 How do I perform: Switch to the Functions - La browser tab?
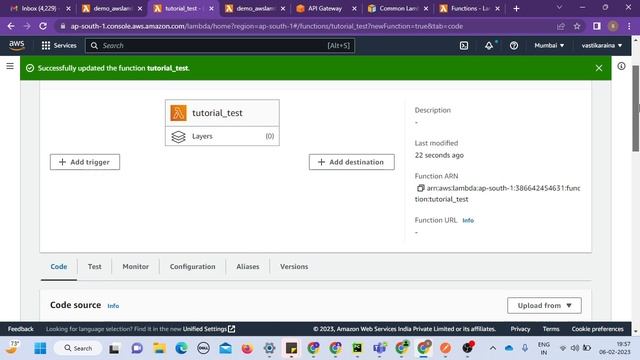(469, 8)
